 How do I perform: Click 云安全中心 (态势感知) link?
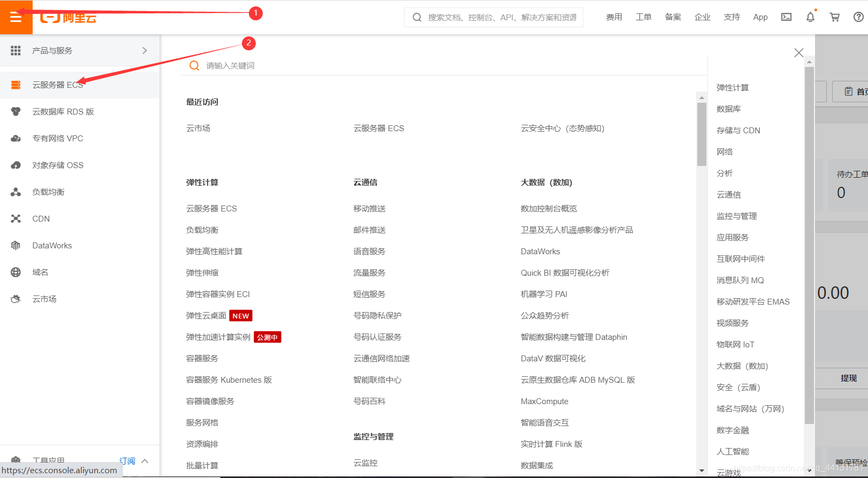[x=562, y=128]
